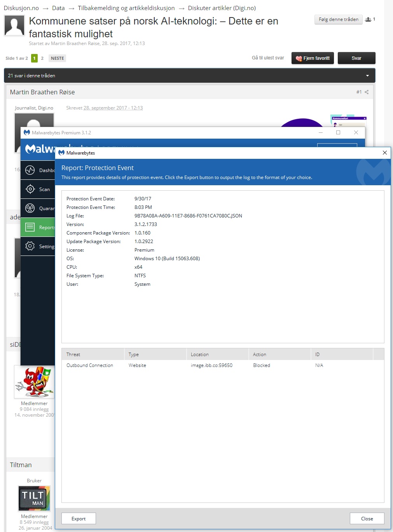Click the image.ibb.co:59650 location cell

pos(211,365)
